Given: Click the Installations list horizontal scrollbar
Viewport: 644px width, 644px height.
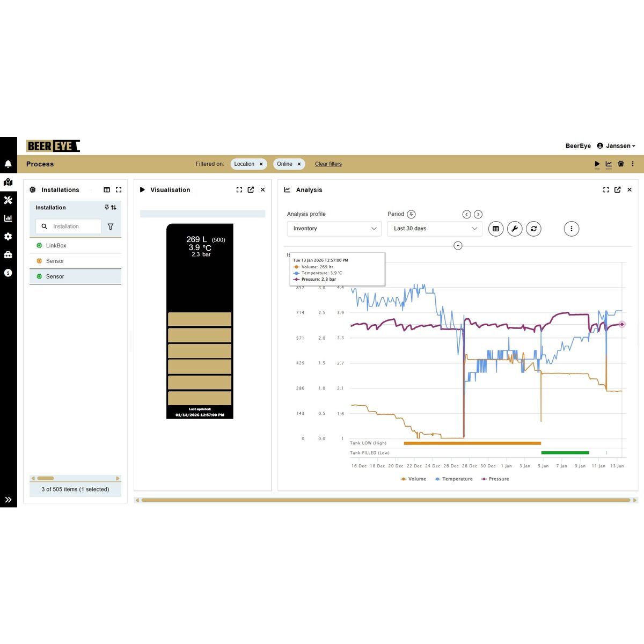Looking at the screenshot, I should click(x=75, y=478).
